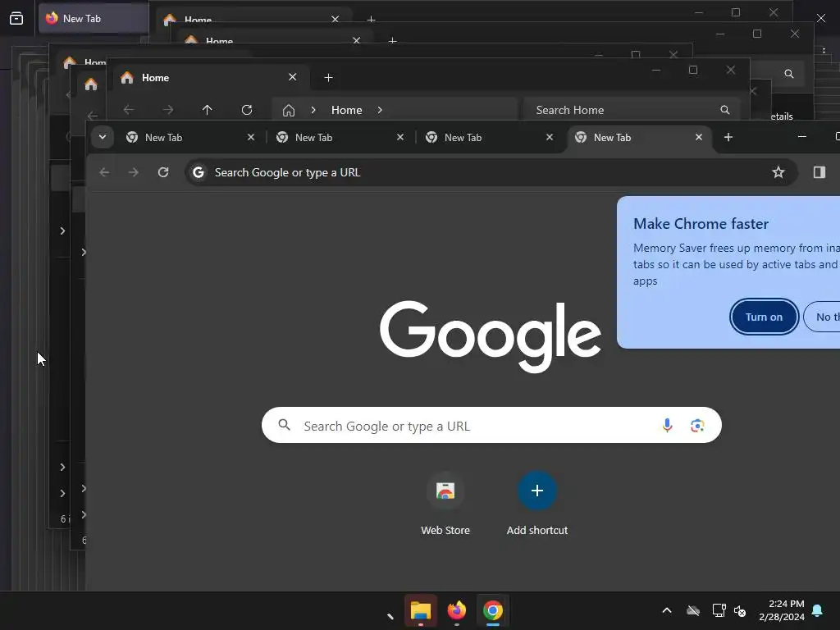Open Firefox's list all tabs icon
840x630 pixels.
(16, 18)
